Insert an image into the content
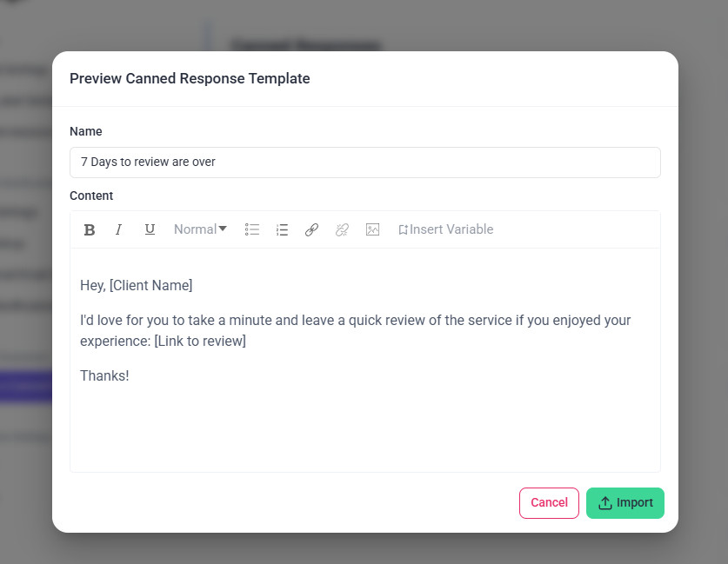 (x=372, y=229)
